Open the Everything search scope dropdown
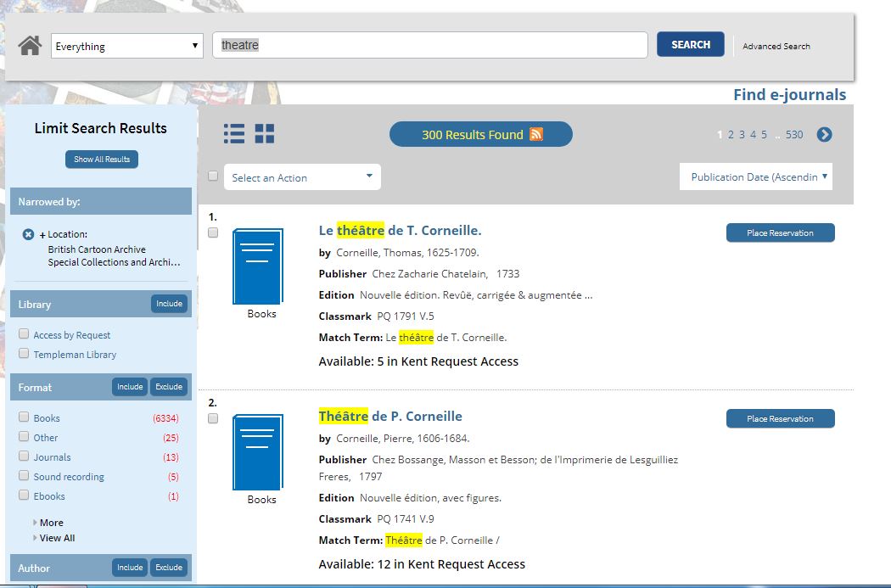Image resolution: width=891 pixels, height=588 pixels. 127,46
